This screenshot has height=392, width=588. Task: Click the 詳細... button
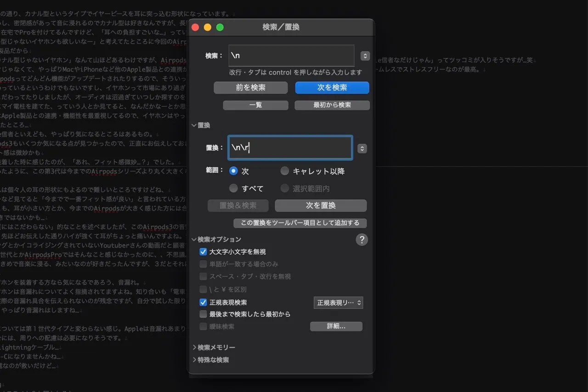coord(336,326)
